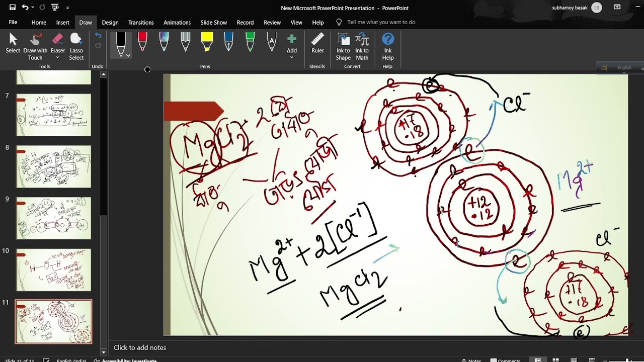Switch to the Insert tab

point(63,23)
